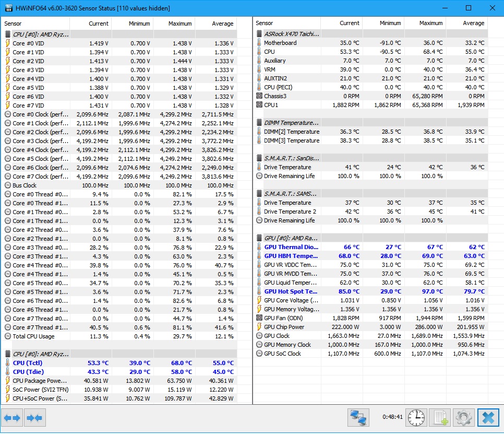
Task: Select the GPU SoC Clock row
Action: point(371,353)
